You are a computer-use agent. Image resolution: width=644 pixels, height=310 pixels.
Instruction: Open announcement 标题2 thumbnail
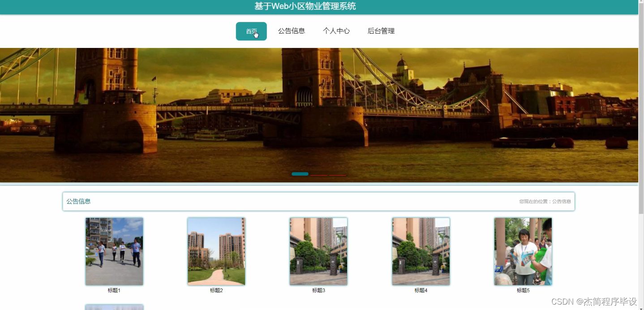coord(216,251)
